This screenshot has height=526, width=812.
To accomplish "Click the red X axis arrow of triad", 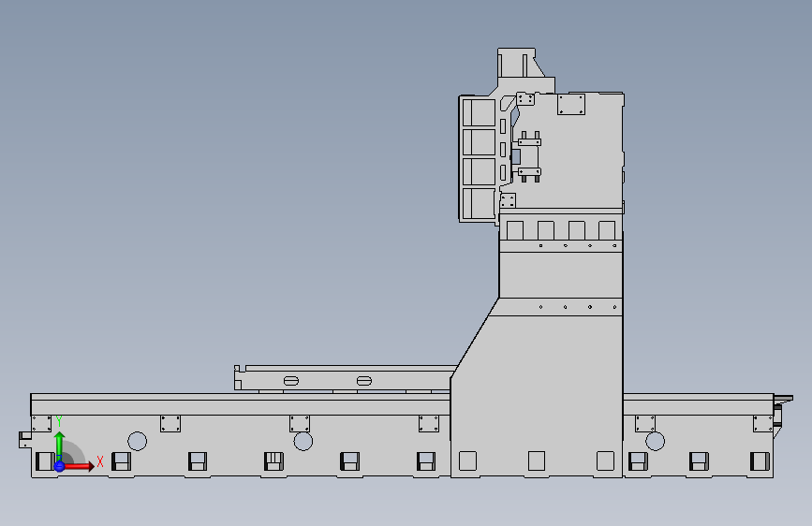I will [79, 466].
